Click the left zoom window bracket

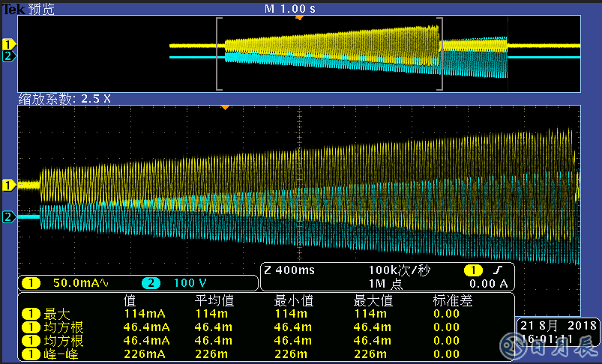point(218,51)
